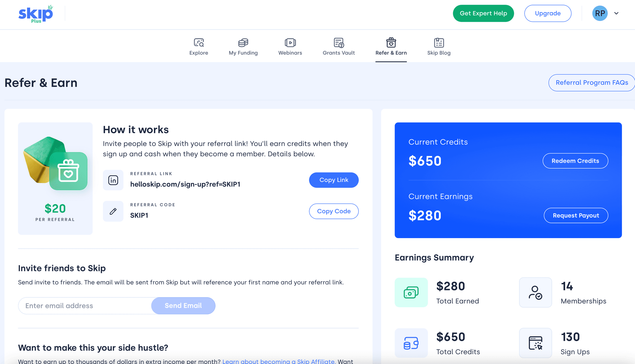Click the My Funding coins icon
635x364 pixels.
coord(243,42)
